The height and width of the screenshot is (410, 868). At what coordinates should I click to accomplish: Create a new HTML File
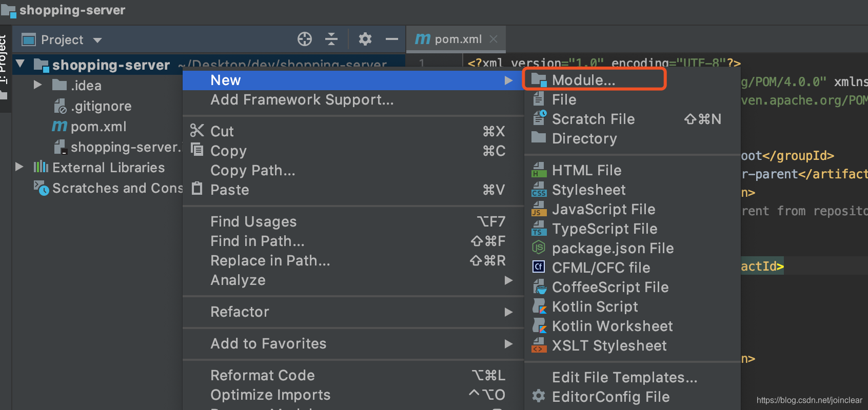coord(633,170)
